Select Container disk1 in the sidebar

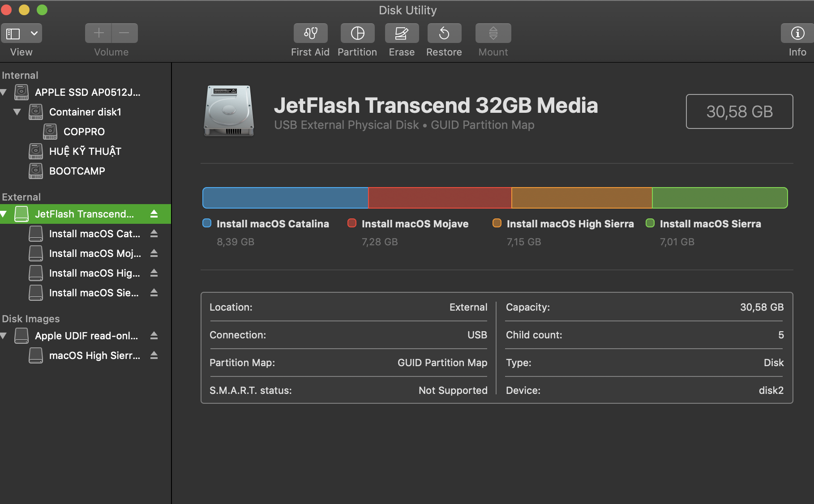[86, 112]
